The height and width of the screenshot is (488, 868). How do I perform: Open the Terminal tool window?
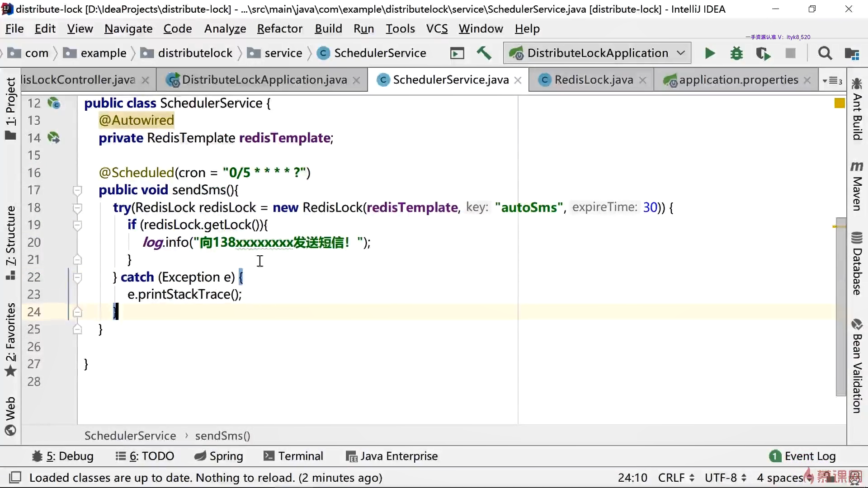click(x=293, y=456)
